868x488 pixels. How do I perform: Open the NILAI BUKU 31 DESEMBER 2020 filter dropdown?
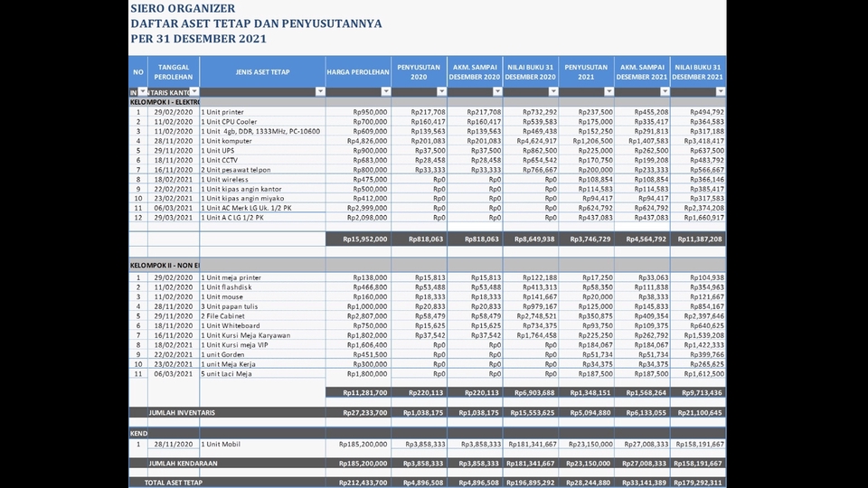pyautogui.click(x=553, y=92)
